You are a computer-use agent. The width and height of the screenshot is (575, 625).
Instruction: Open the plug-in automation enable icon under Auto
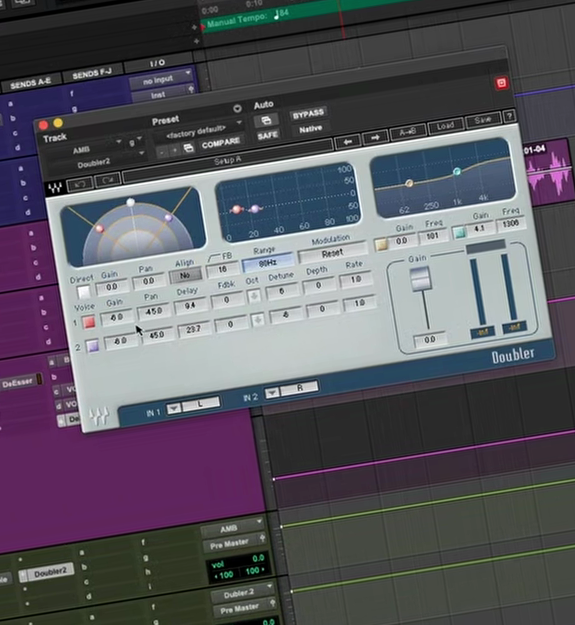click(266, 120)
